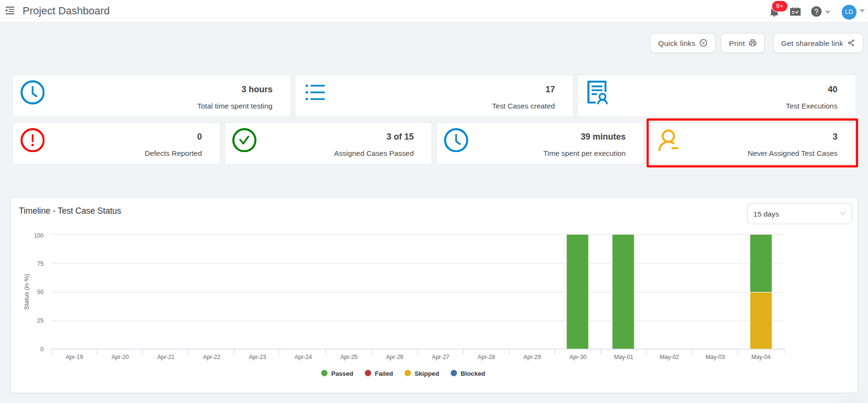Expand the user profile dropdown arrow
Image resolution: width=868 pixels, height=403 pixels.
(862, 11)
